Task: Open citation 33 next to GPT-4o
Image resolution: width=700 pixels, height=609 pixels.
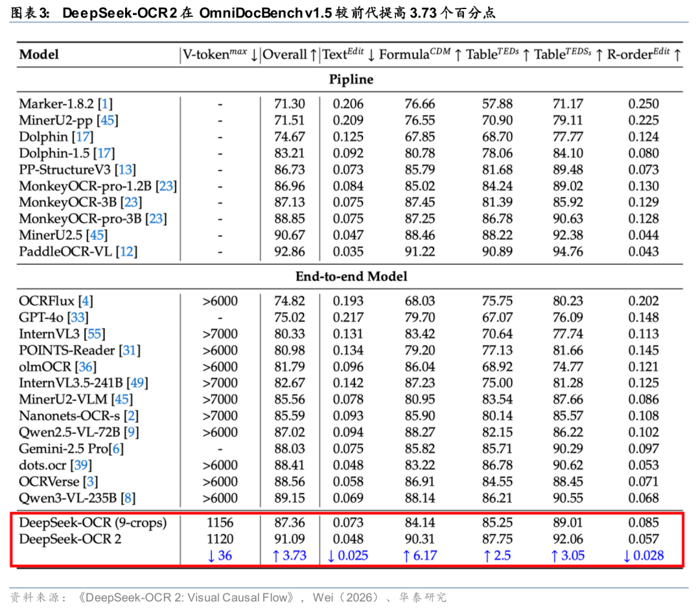Action: 78,318
